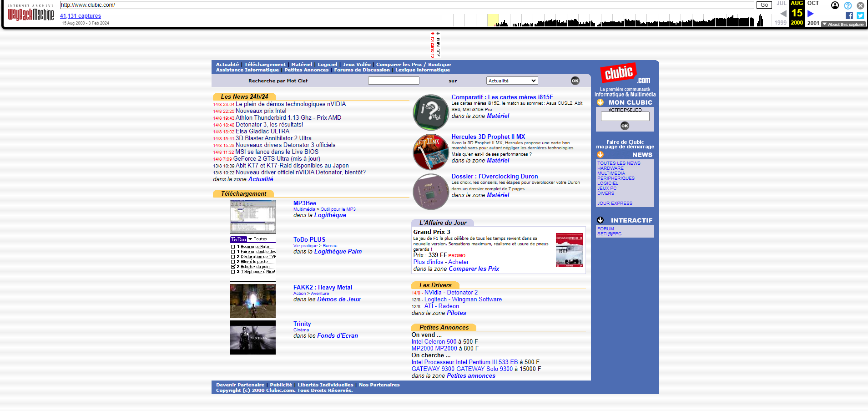Open the Actualité search category dropdown
This screenshot has height=411, width=868.
[512, 80]
